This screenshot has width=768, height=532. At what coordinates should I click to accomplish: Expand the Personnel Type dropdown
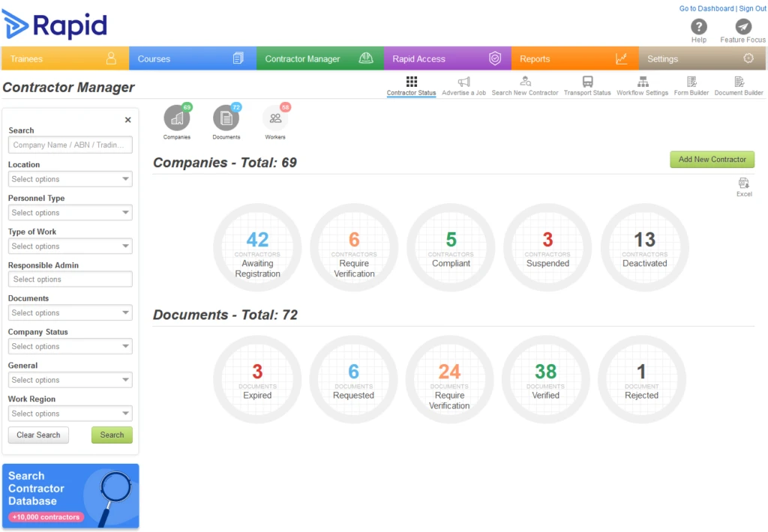(70, 213)
